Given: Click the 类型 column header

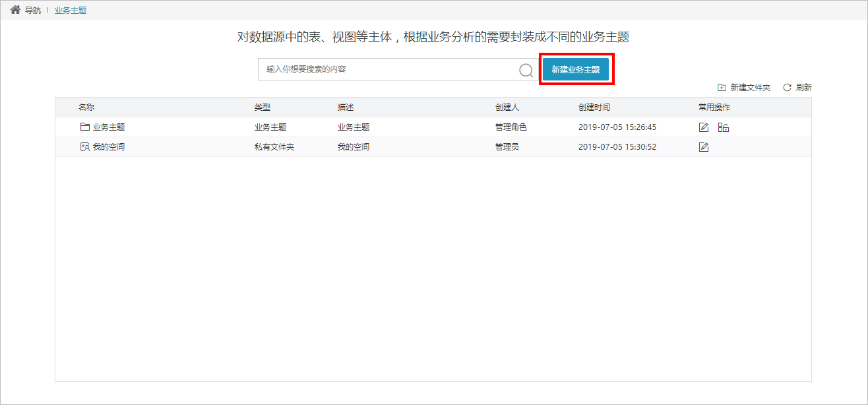Looking at the screenshot, I should (x=263, y=108).
